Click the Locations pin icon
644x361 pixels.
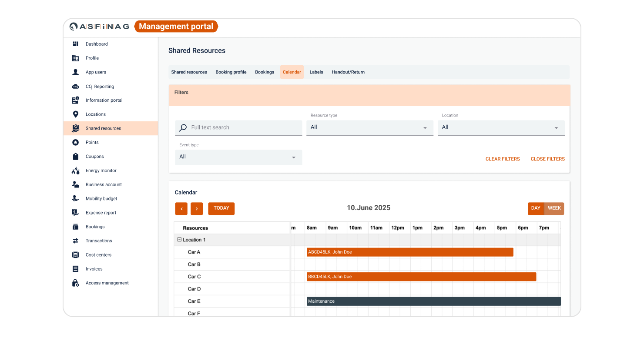click(75, 114)
